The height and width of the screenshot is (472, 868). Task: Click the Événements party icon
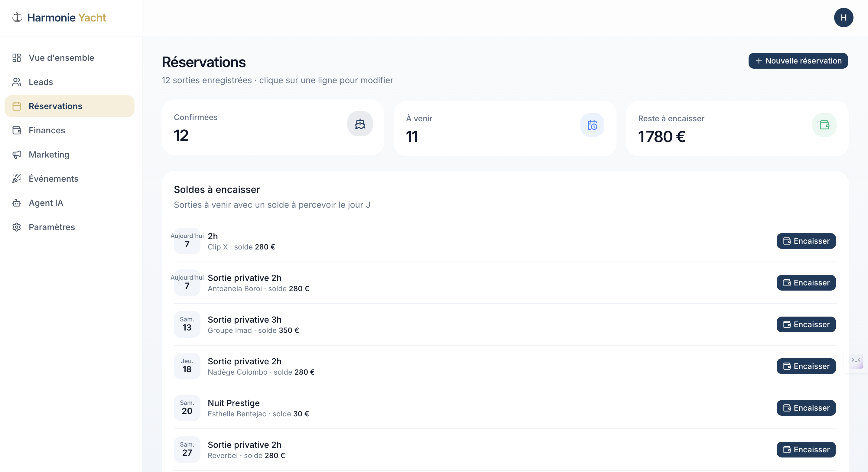[x=17, y=179]
